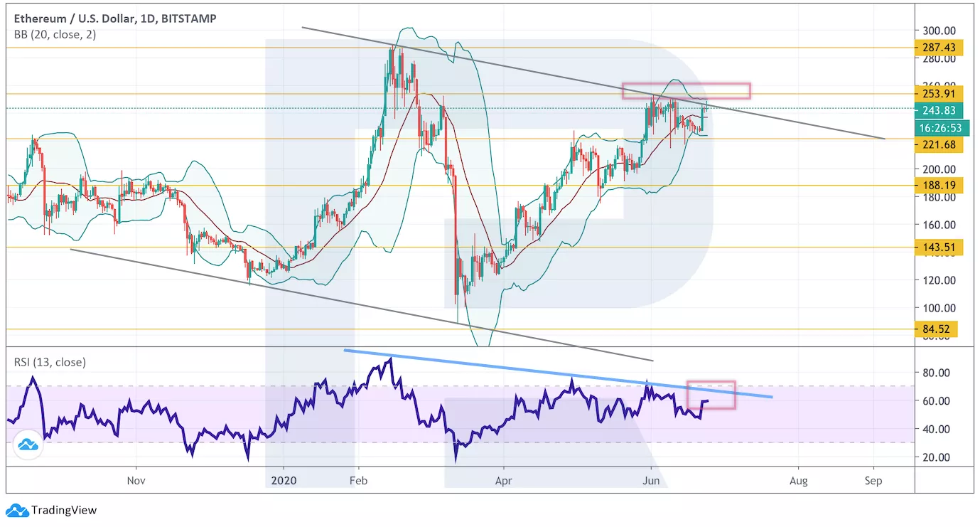Screen dimensions: 980x527
Task: Click the Aug label on time axis
Action: (x=798, y=481)
